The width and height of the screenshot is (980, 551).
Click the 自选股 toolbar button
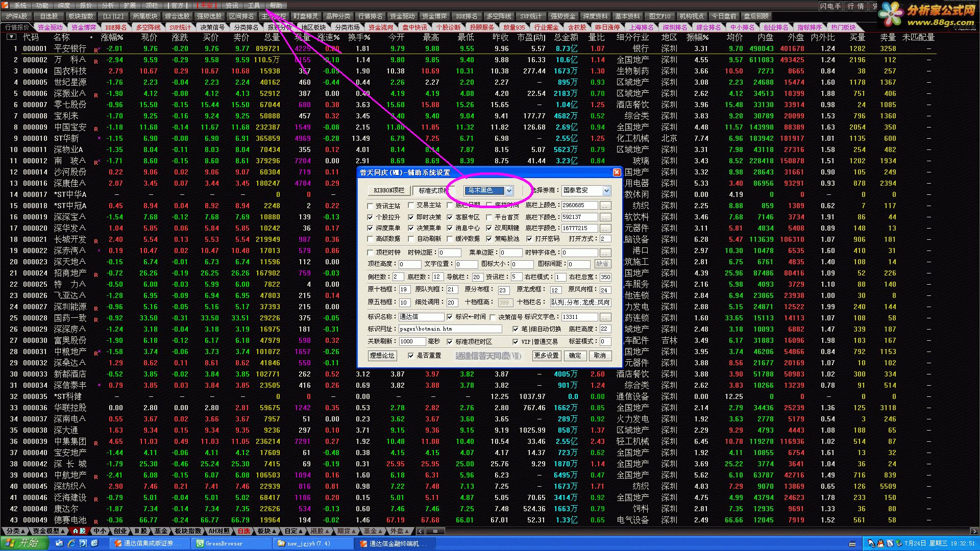coord(49,16)
